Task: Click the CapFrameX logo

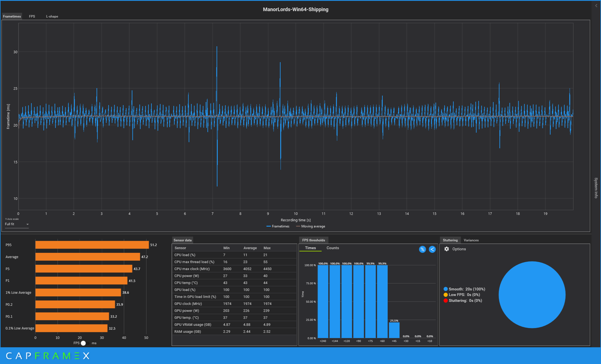Action: [47, 356]
